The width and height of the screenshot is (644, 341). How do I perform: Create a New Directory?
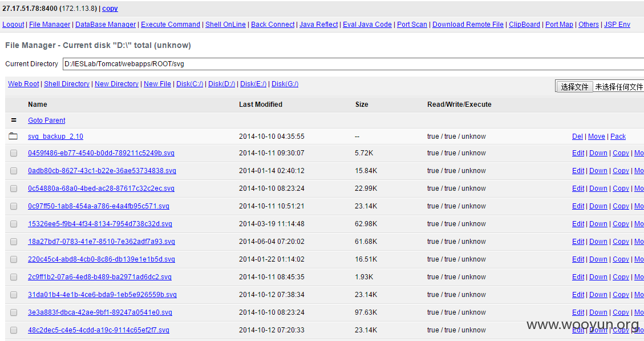point(116,83)
